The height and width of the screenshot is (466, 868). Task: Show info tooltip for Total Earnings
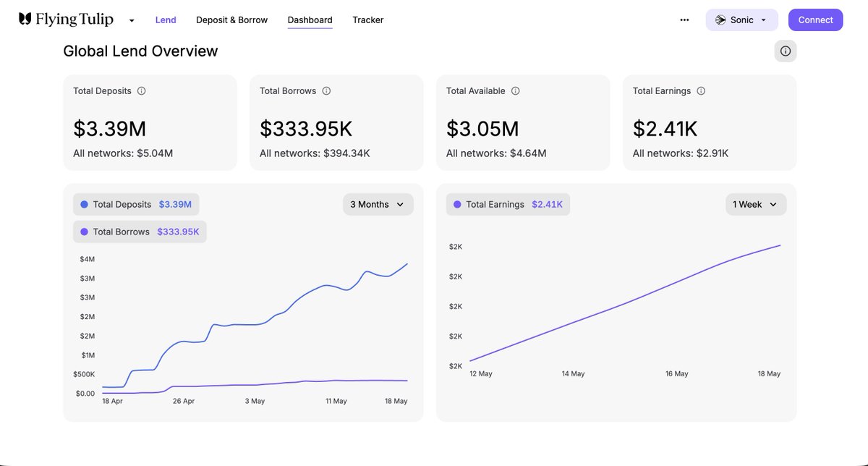(x=701, y=91)
